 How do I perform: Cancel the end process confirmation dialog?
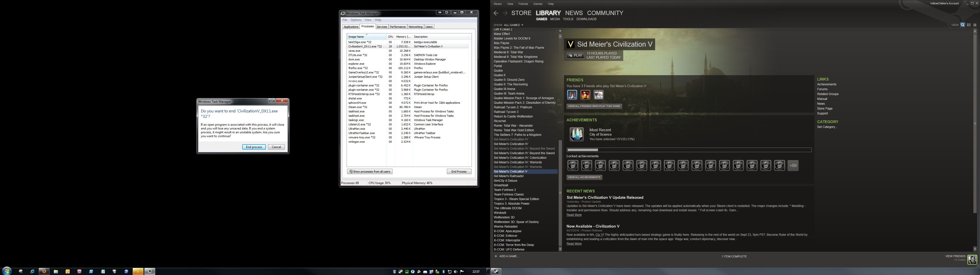pyautogui.click(x=276, y=147)
